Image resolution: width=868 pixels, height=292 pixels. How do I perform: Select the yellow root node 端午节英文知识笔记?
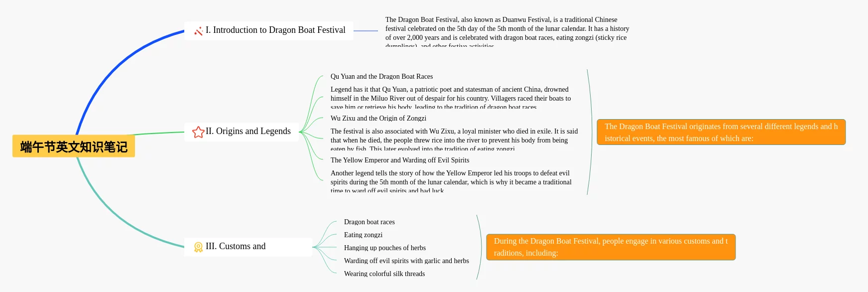[74, 146]
